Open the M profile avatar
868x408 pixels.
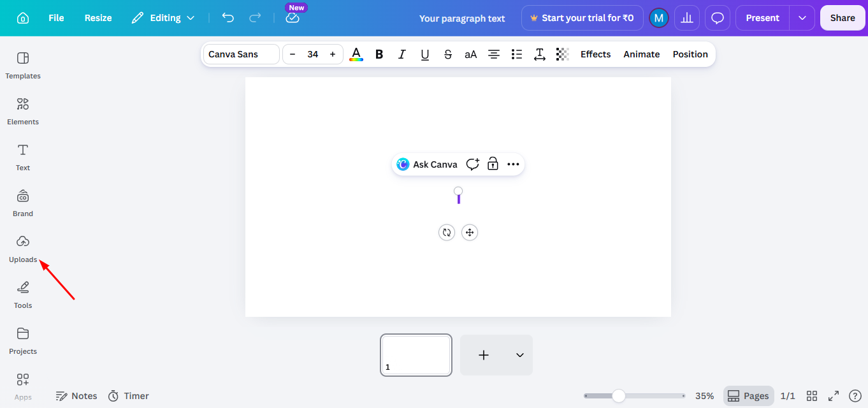(658, 18)
